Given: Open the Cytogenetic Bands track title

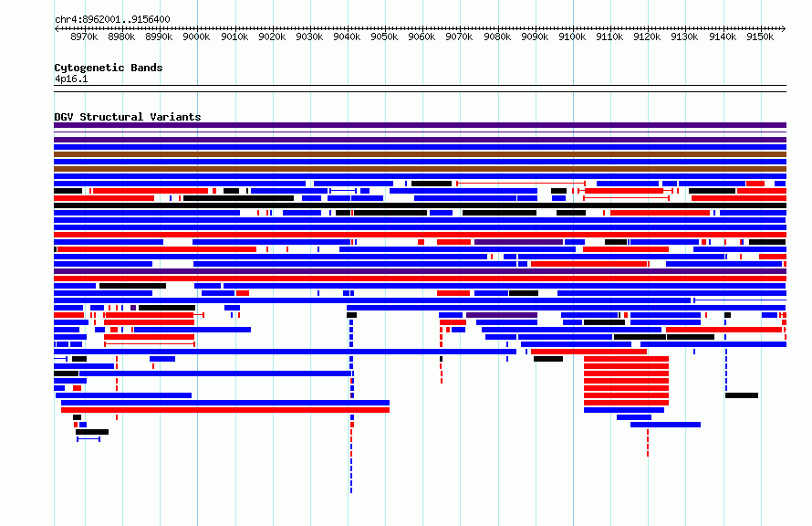Looking at the screenshot, I should 109,68.
